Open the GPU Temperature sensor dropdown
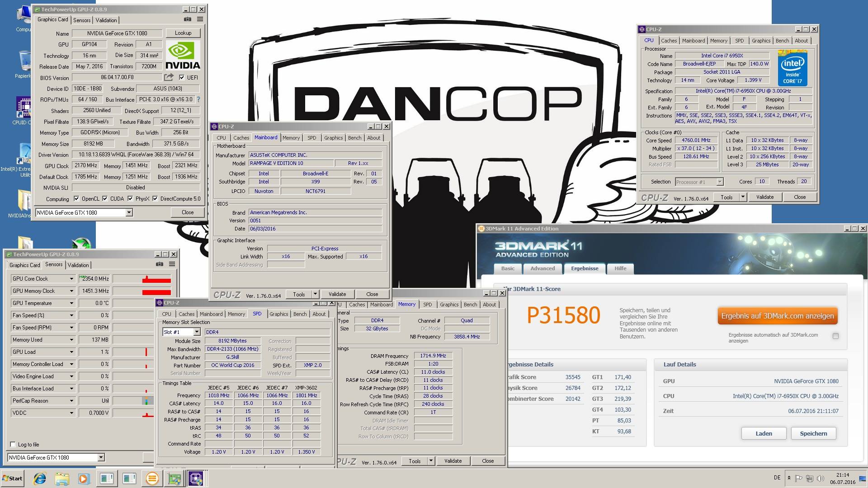The height and width of the screenshot is (488, 868). tap(71, 303)
